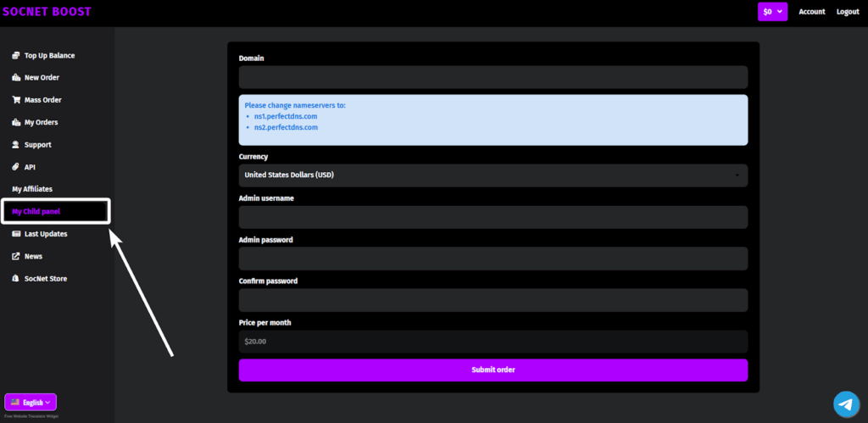Click the Support headset icon
This screenshot has width=868, height=423.
point(16,145)
